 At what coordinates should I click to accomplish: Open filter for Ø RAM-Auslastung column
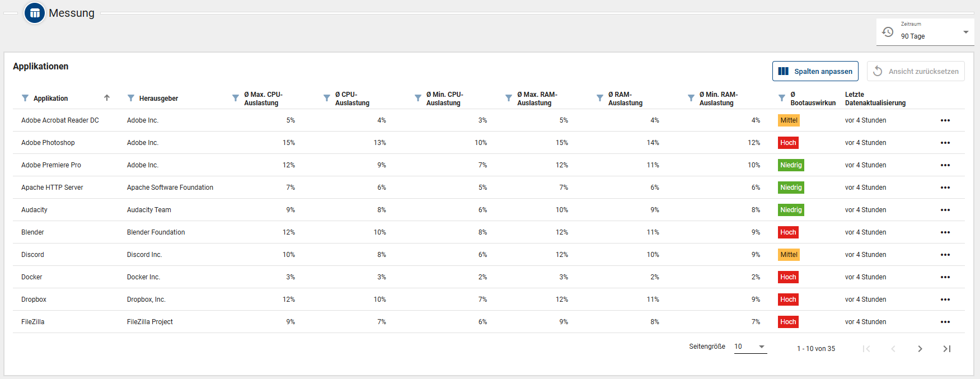click(600, 98)
